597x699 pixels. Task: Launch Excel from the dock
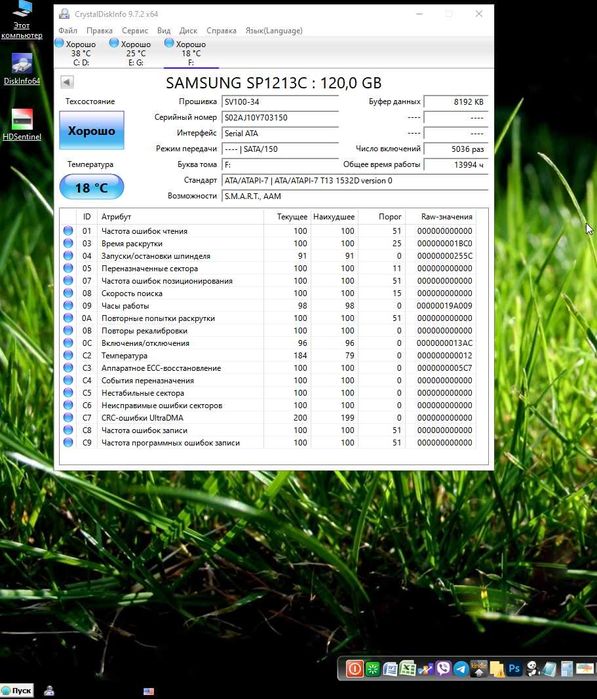(x=408, y=669)
